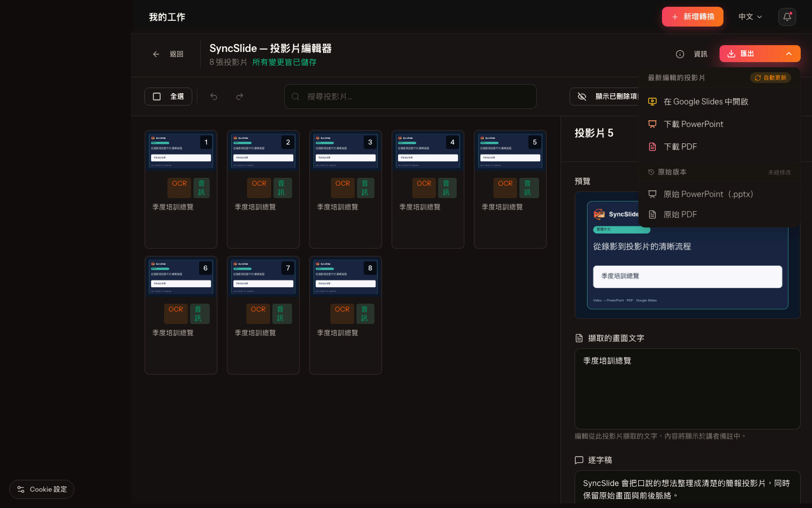Select slide 4 thumbnail
The height and width of the screenshot is (508, 812).
pos(428,151)
